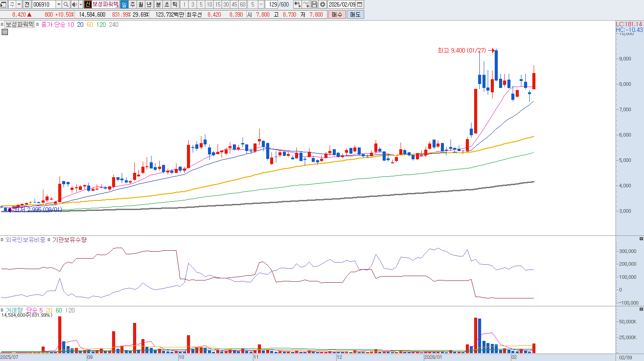644x361 pixels.
Task: Open the period count dropdown next to 5
Action: click(x=261, y=4)
